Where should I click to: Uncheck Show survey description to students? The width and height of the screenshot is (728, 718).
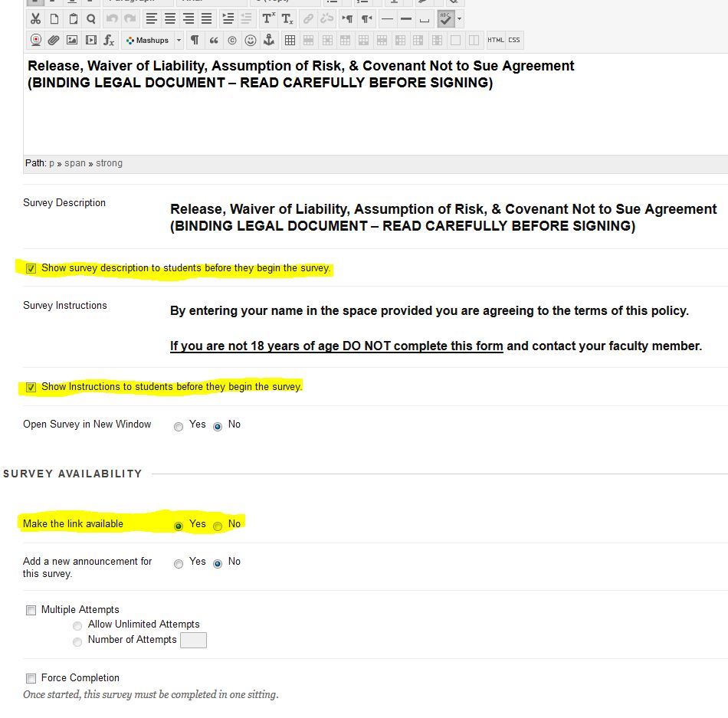click(x=31, y=269)
